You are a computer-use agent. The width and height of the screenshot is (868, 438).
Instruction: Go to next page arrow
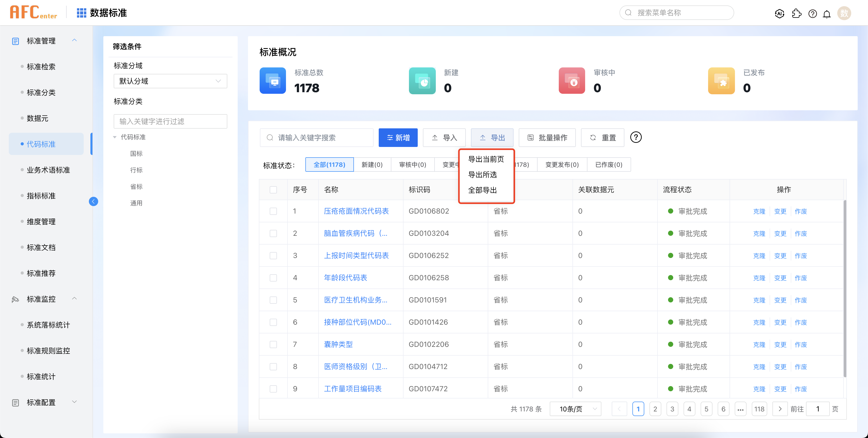pos(780,409)
